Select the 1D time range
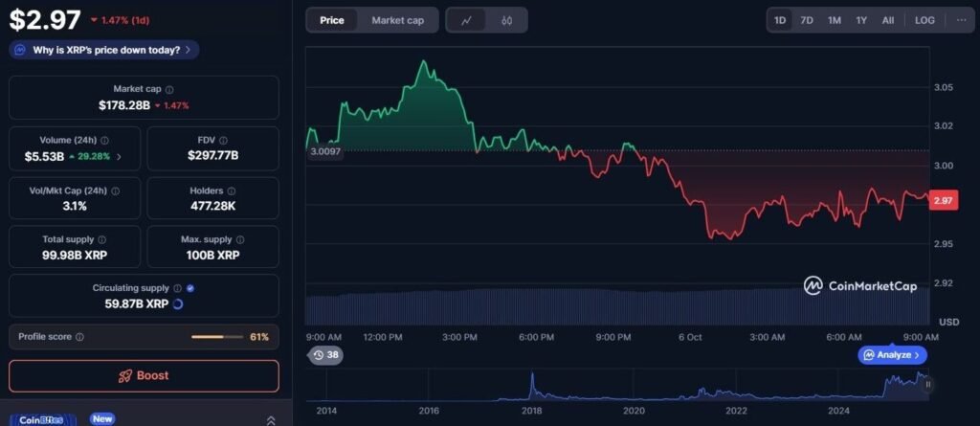Image resolution: width=980 pixels, height=426 pixels. [x=780, y=20]
